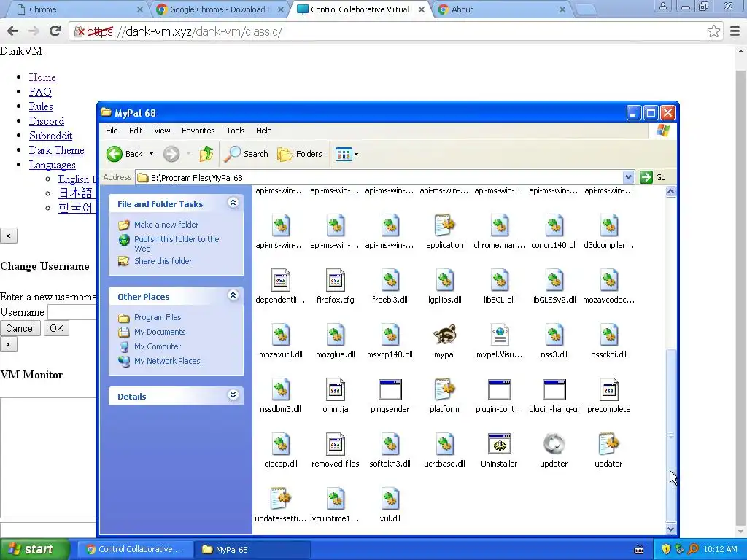Go to My Documents in Other Places

(160, 332)
